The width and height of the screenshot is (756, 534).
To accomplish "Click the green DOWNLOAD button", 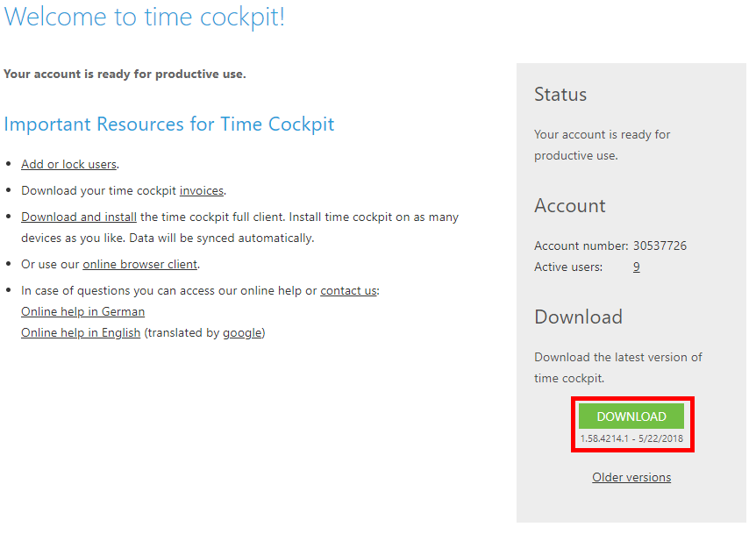I will 631,417.
